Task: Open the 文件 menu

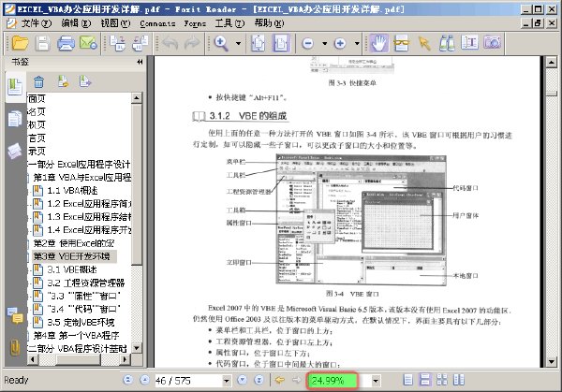Action: pos(37,23)
